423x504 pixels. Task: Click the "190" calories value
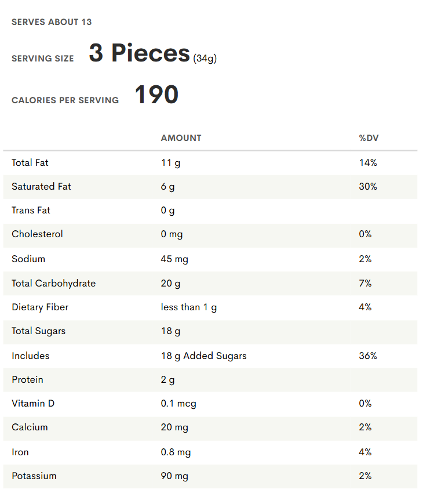coord(156,95)
